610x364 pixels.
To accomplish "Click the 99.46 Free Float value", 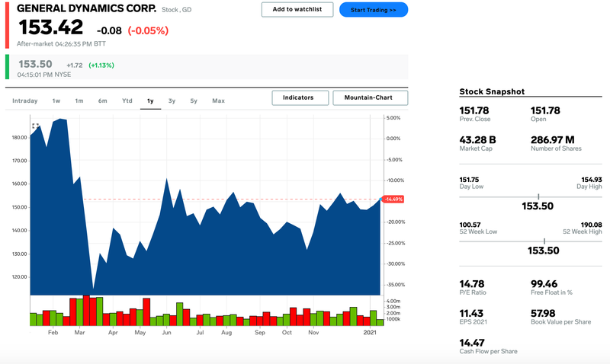I will (544, 284).
